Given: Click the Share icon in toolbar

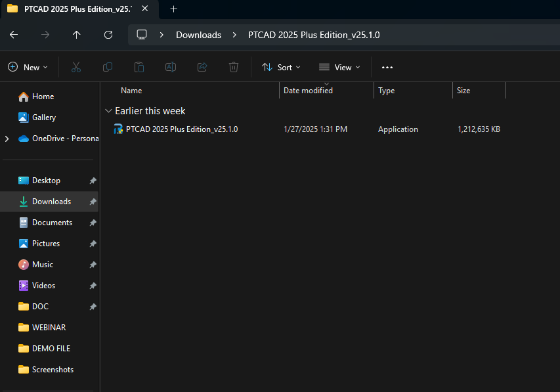Looking at the screenshot, I should [202, 67].
